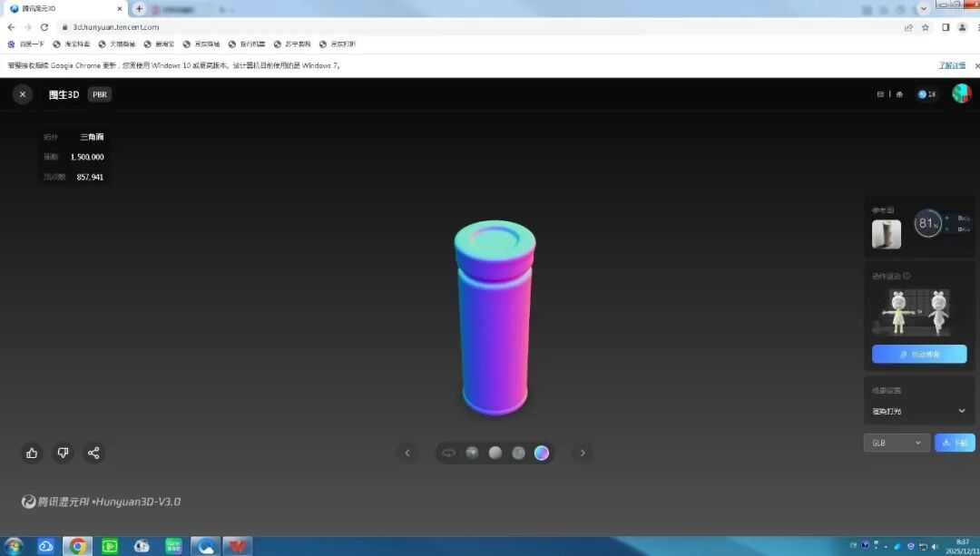Viewport: 980px width, 556px height.
Task: Click the PBR tag label
Action: coord(100,94)
